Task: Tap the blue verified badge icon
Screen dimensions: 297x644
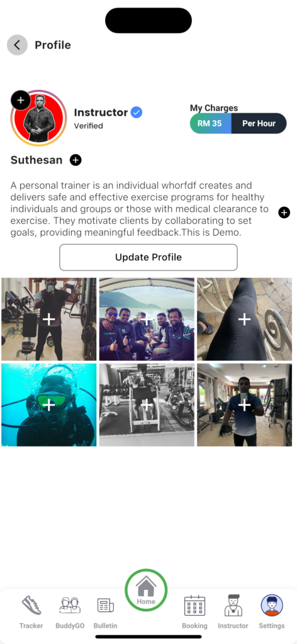Action: click(137, 112)
